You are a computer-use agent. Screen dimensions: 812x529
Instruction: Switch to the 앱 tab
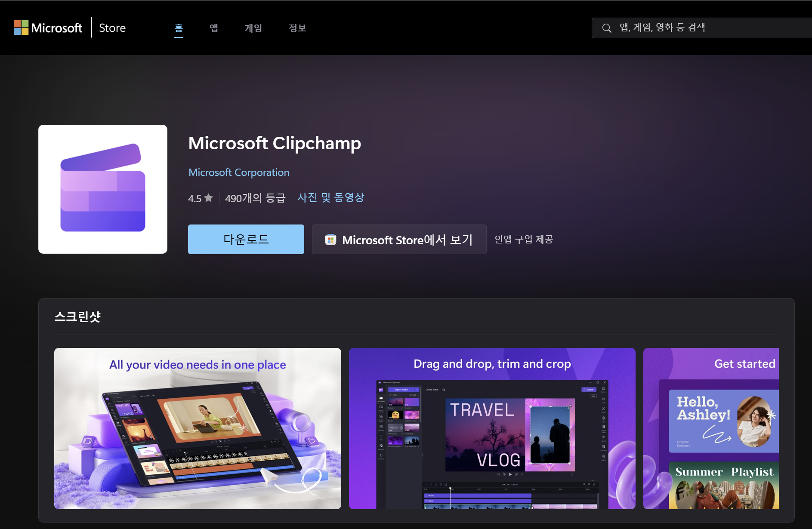[x=214, y=28]
